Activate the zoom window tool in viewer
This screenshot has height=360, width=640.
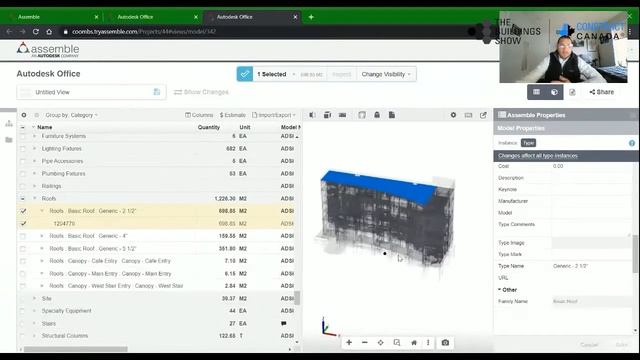click(x=397, y=342)
